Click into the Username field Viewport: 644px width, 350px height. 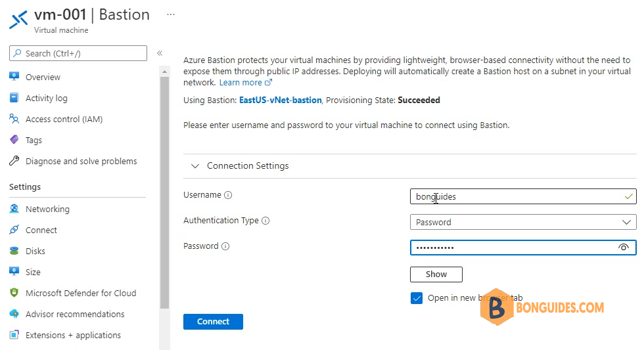[523, 196]
